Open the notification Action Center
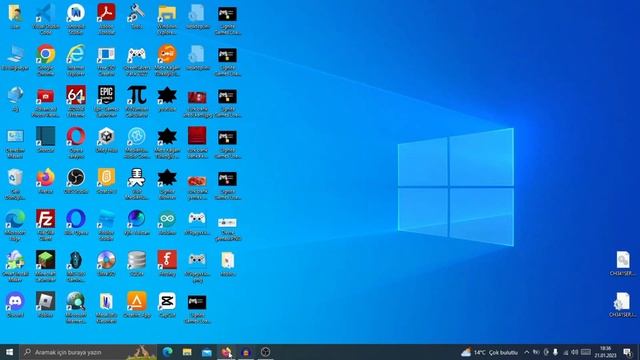The width and height of the screenshot is (640, 360). 628,352
